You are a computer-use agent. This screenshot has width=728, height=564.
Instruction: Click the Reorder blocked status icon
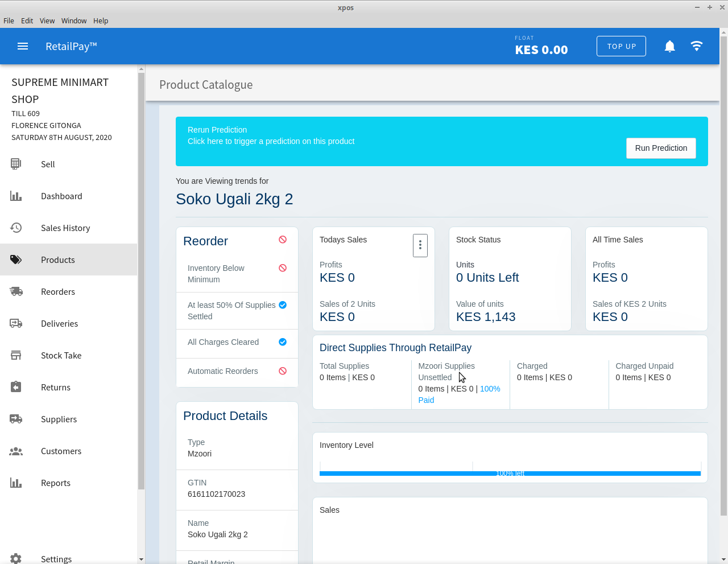[x=283, y=240]
